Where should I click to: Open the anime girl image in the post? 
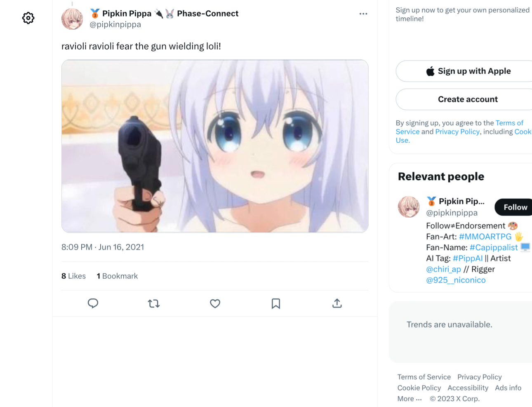(x=215, y=146)
